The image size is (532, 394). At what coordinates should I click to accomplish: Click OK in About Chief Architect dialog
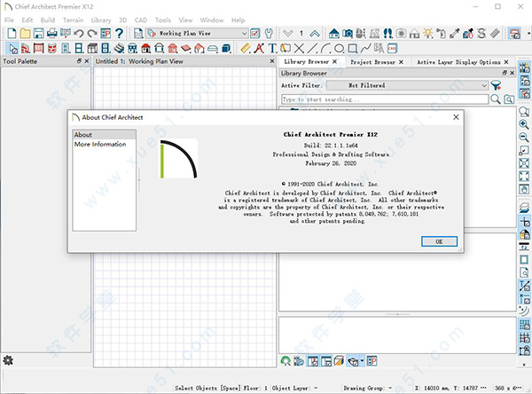click(439, 241)
